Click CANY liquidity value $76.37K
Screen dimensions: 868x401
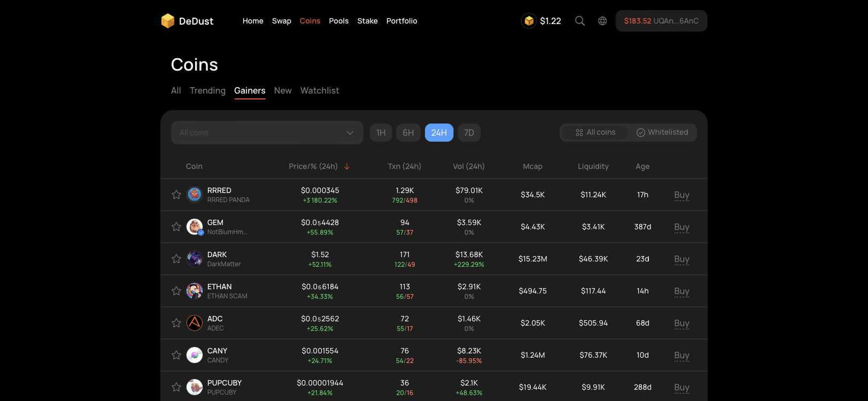(593, 355)
